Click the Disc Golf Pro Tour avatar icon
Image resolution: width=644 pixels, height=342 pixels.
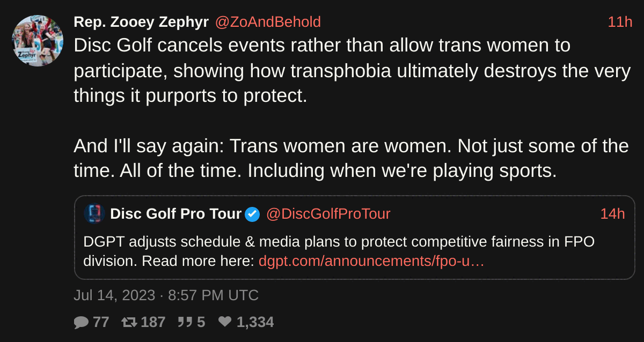click(93, 214)
